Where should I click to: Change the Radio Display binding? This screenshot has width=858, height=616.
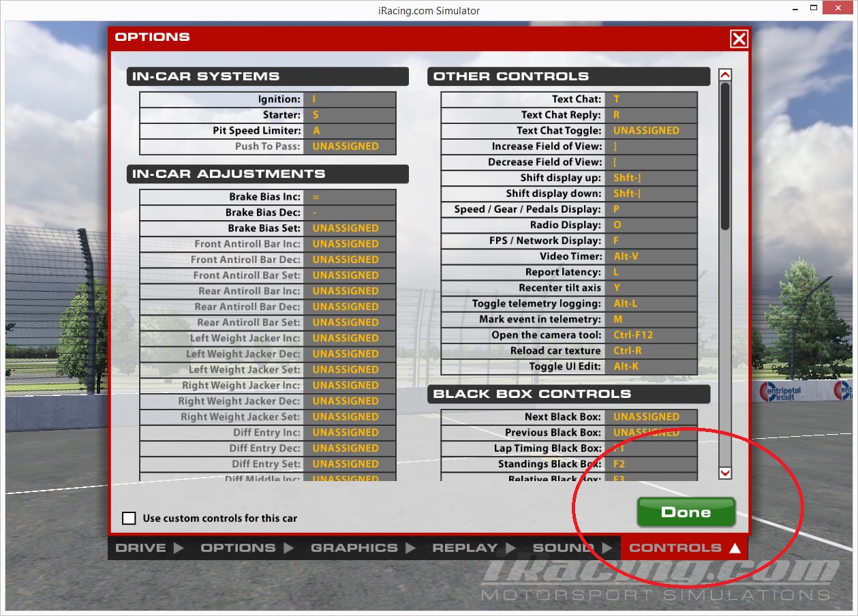651,225
